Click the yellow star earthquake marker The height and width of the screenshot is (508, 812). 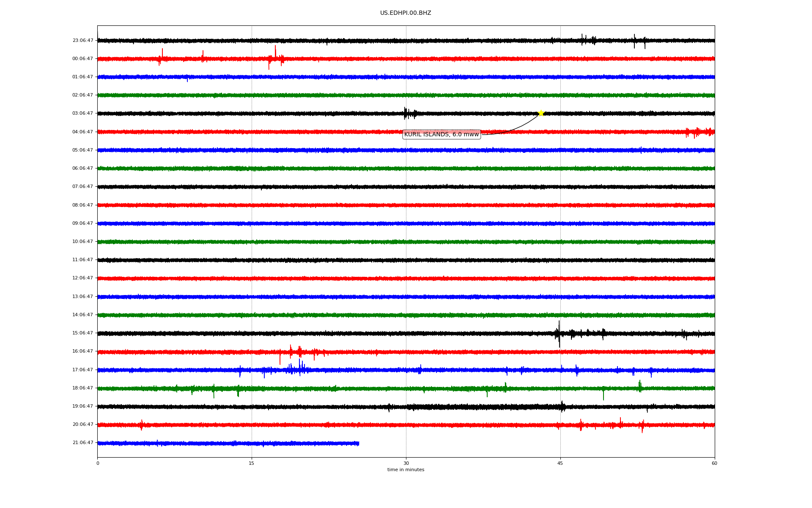click(540, 113)
